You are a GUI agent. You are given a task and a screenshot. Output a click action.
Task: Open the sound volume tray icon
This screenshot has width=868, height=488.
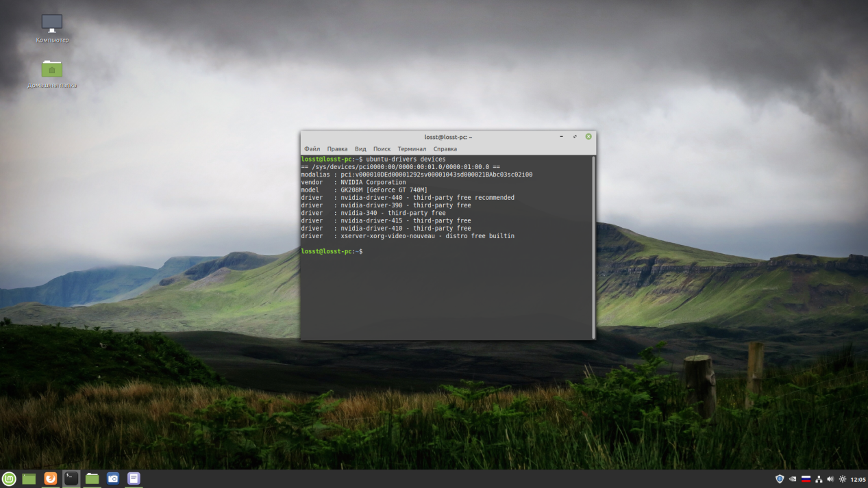click(x=830, y=479)
